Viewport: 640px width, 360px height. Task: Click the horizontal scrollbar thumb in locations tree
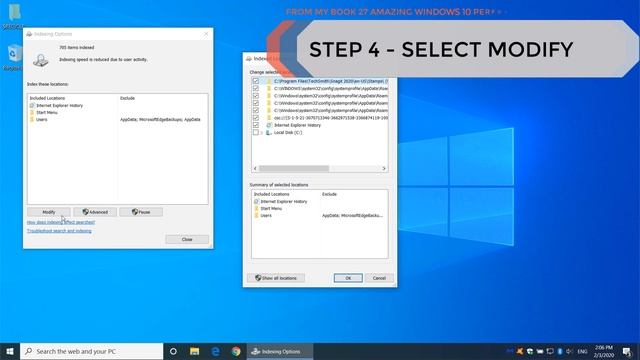click(294, 168)
